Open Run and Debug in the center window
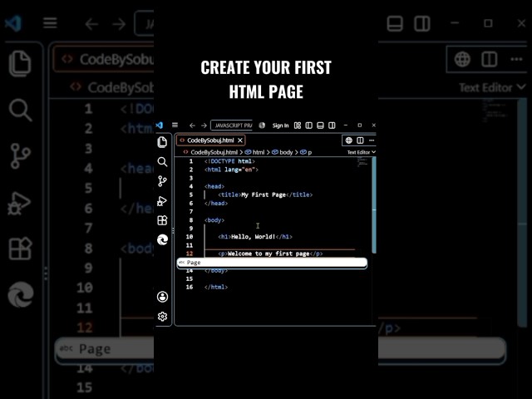This screenshot has height=399, width=532. 162,201
